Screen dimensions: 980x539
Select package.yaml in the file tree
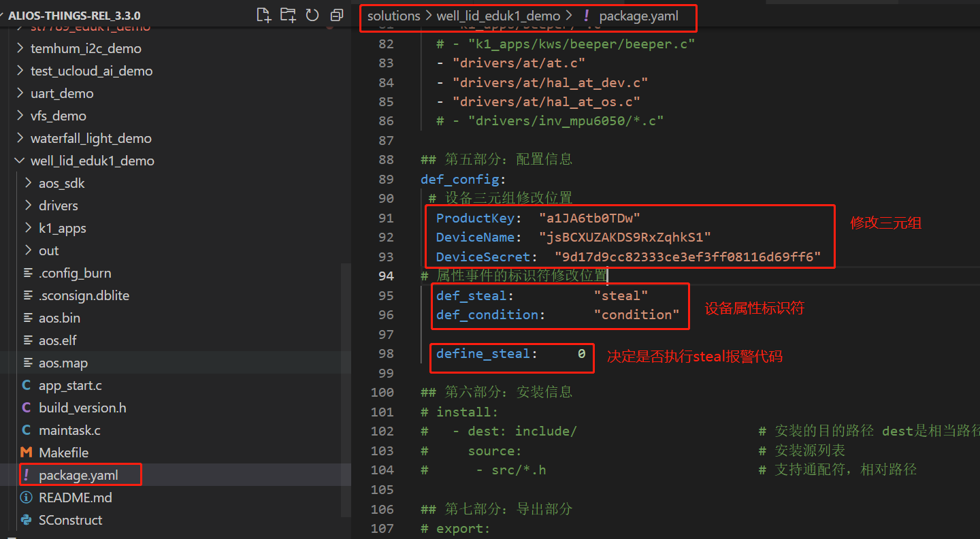coord(176,475)
